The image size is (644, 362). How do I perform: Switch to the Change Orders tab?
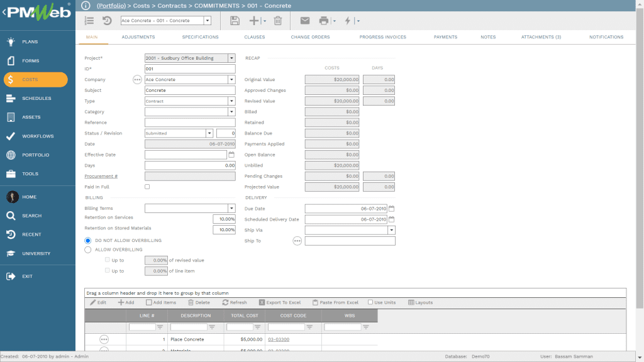[311, 37]
